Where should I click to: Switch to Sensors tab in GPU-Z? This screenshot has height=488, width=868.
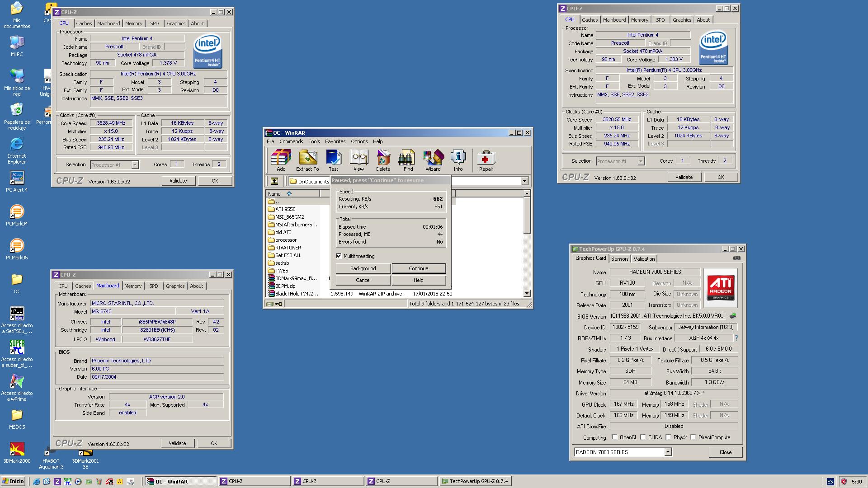[619, 259]
